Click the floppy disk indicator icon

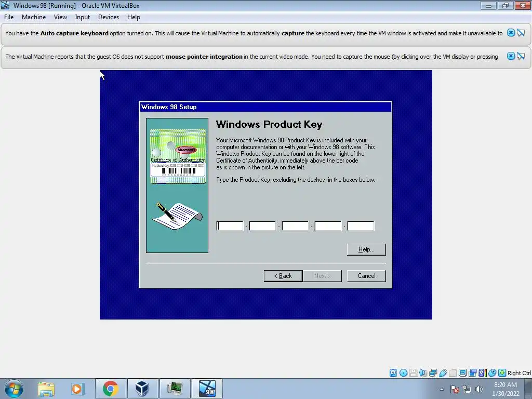[413, 373]
